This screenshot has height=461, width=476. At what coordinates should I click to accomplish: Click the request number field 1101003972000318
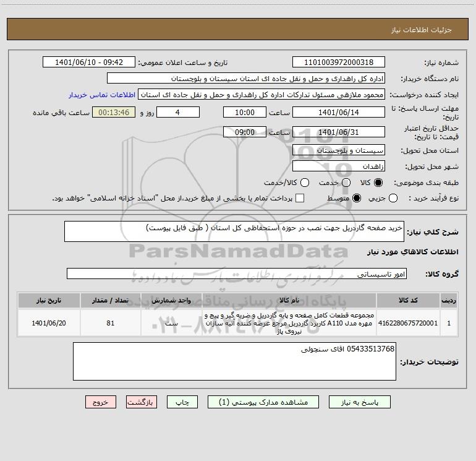[x=339, y=62]
